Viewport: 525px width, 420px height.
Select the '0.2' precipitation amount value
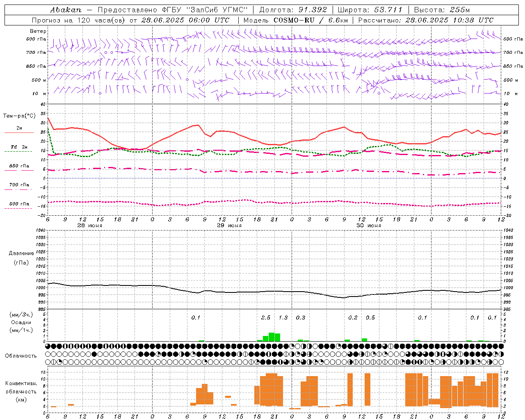click(x=353, y=318)
